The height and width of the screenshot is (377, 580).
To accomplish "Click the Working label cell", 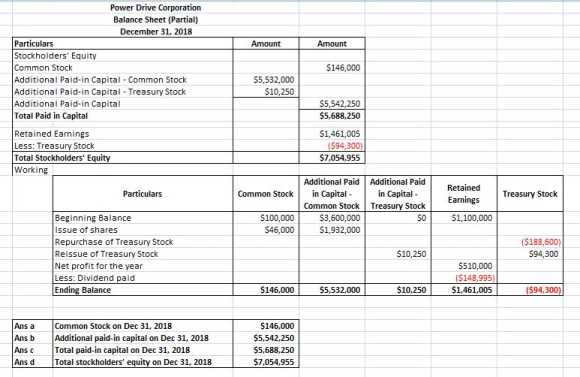I will 31,170.
